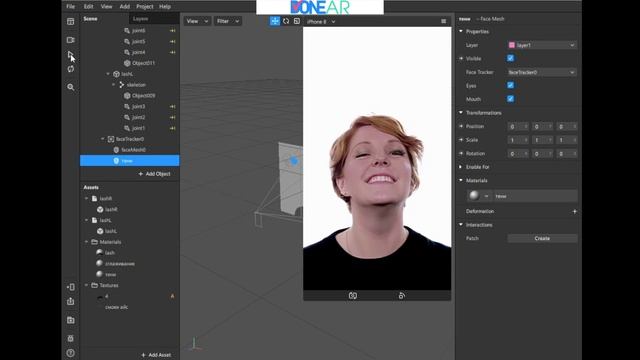Click the material preview sphere in inspector
640x360 pixels.
tap(474, 196)
